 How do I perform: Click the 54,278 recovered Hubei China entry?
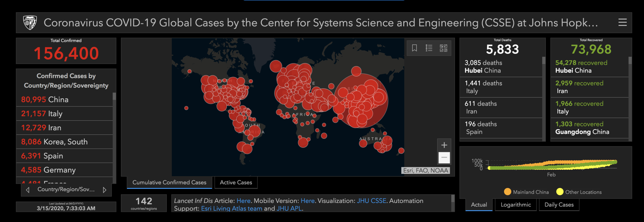pyautogui.click(x=589, y=67)
